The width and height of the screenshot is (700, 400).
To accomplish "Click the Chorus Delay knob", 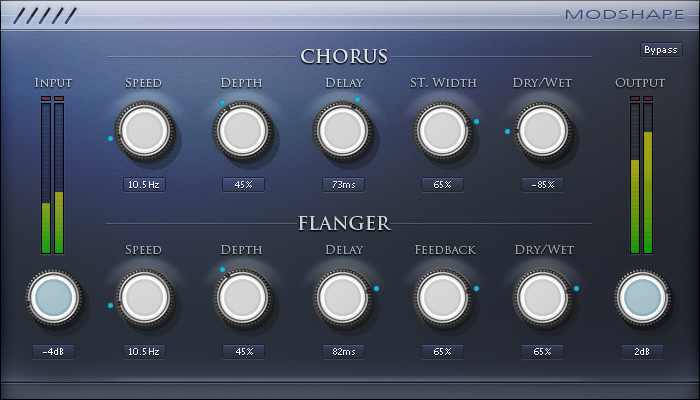I will click(343, 130).
